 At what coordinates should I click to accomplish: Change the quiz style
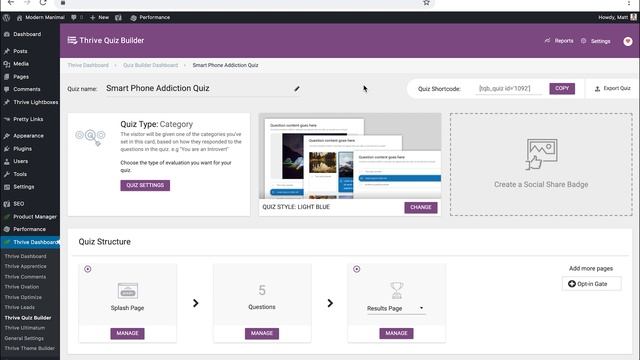coord(421,207)
